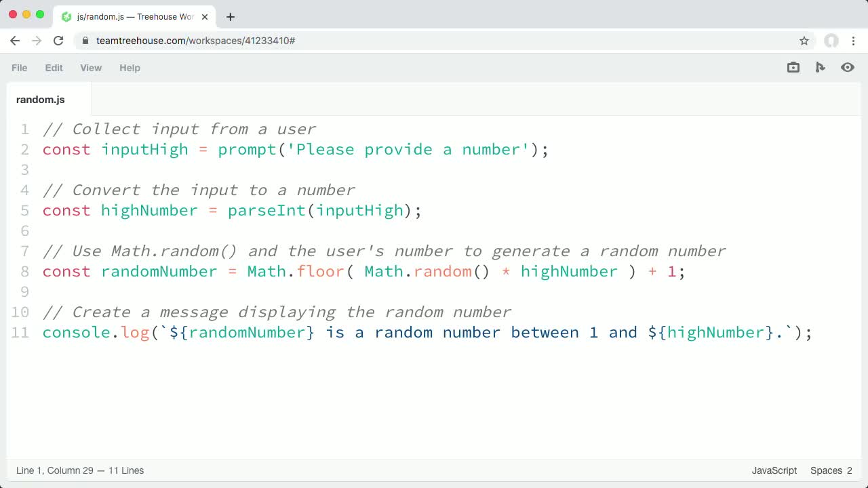The width and height of the screenshot is (868, 488).
Task: Take a snapshot of the workspace
Action: coord(793,67)
